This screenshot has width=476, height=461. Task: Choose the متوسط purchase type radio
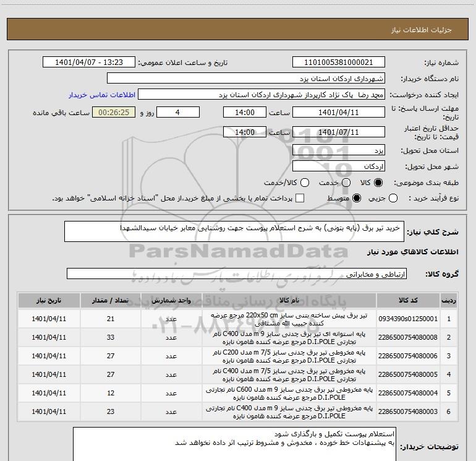(x=357, y=198)
